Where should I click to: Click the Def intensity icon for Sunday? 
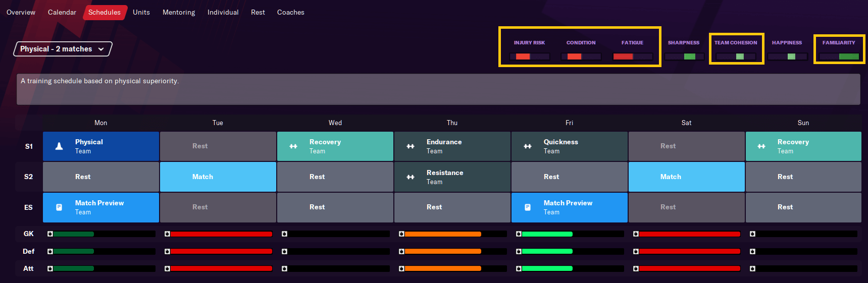[752, 251]
